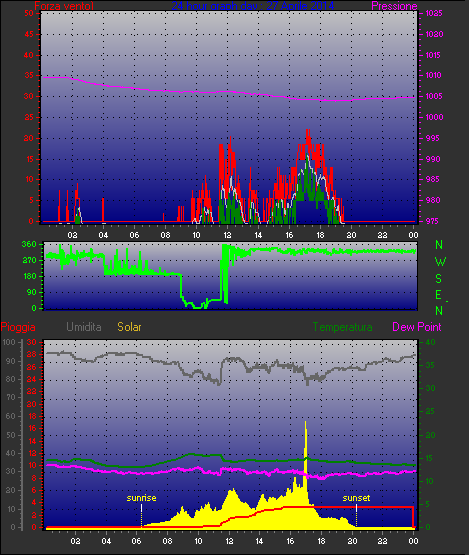Click the 12 hour tick under wind chart
This screenshot has height=555, width=469.
227,235
